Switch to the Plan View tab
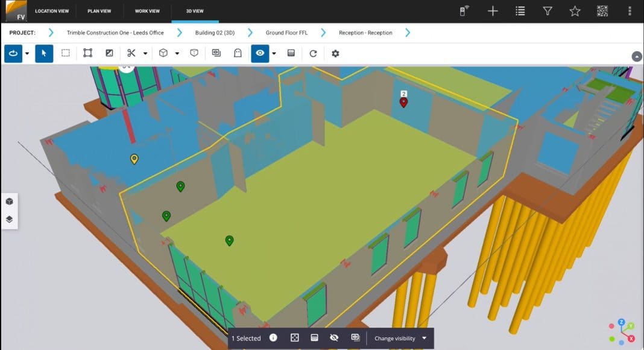 (x=99, y=11)
